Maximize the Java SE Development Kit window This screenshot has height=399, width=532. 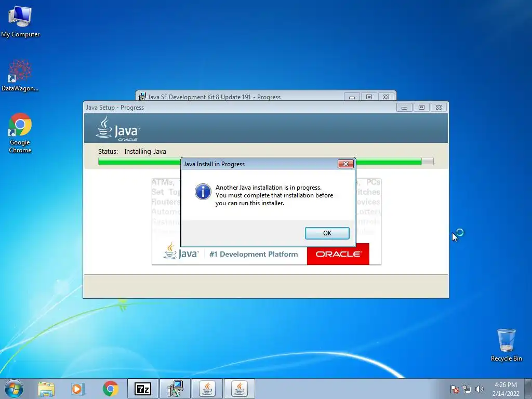pyautogui.click(x=369, y=97)
